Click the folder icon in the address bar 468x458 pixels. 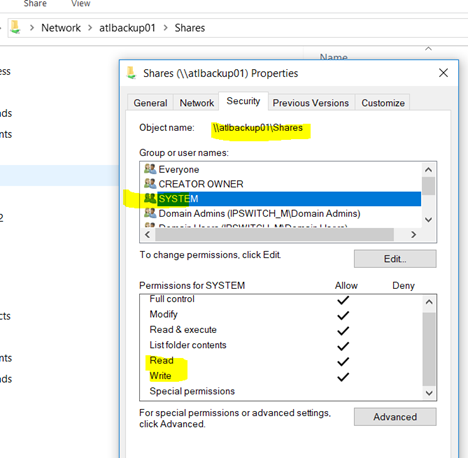point(15,27)
